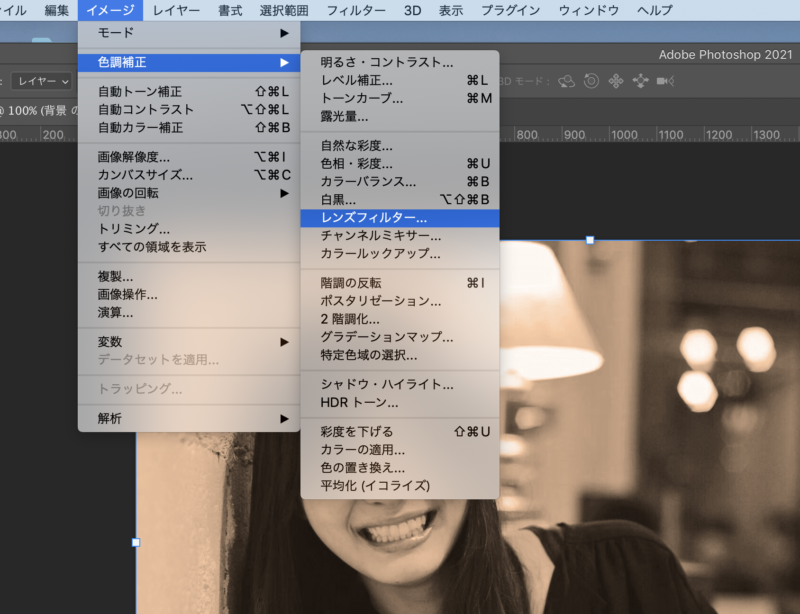Expand the 画像の回転 submenu
The width and height of the screenshot is (800, 614).
pos(188,193)
